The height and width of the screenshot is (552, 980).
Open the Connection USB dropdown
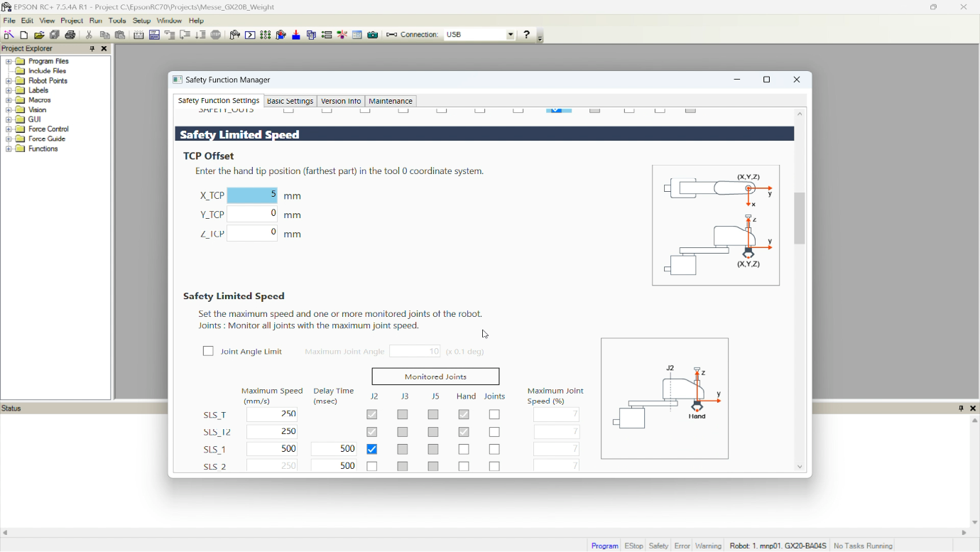480,34
